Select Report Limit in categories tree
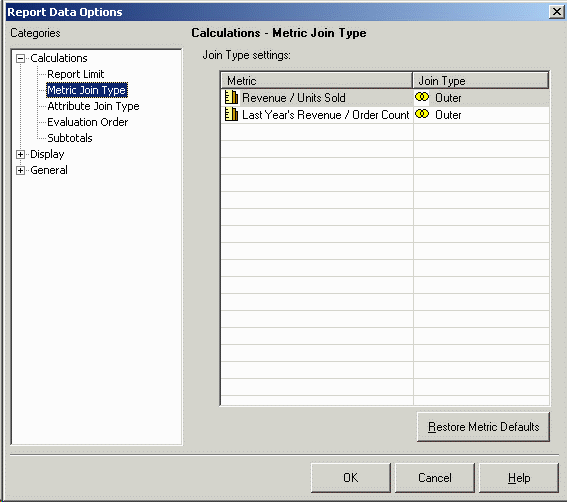567x502 pixels. 76,74
